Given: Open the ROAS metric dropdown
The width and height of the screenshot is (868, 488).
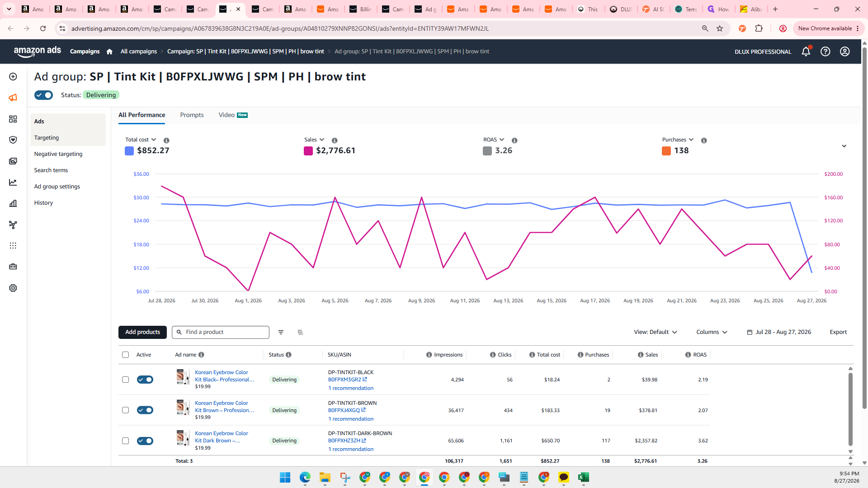Looking at the screenshot, I should [x=494, y=140].
